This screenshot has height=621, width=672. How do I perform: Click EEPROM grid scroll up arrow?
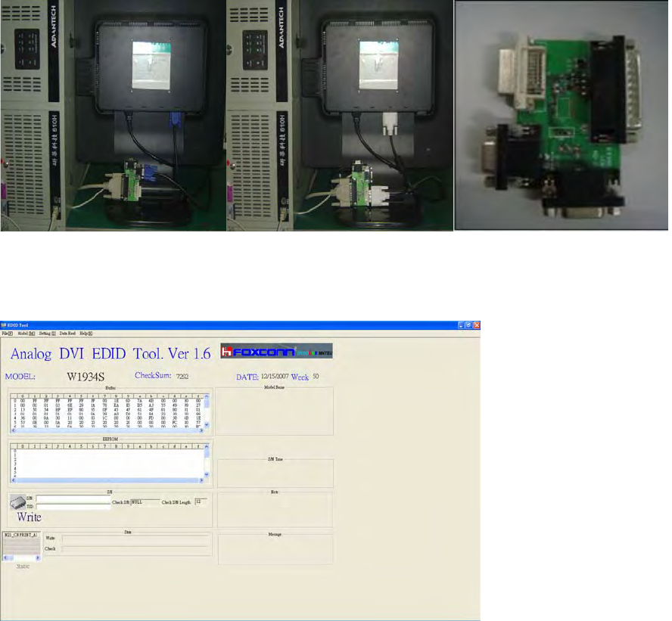click(207, 447)
